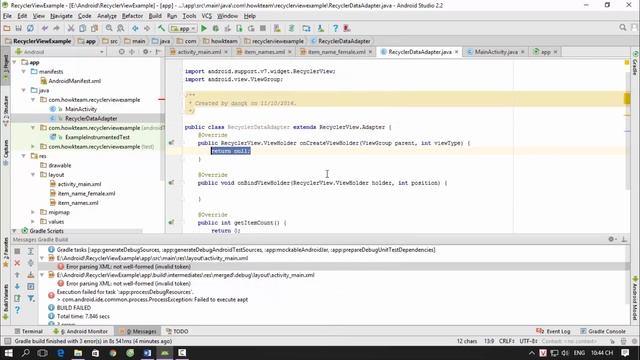Click the Copy icon in toolbar
Screen dimensions: 640x360
82,28
